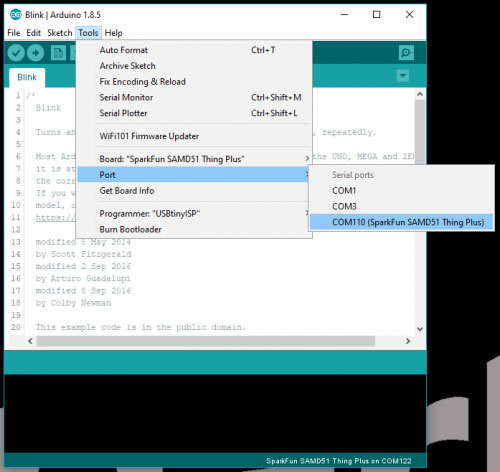Choose Burn Bootloader
Screen dimensions: 500x472
click(194, 229)
